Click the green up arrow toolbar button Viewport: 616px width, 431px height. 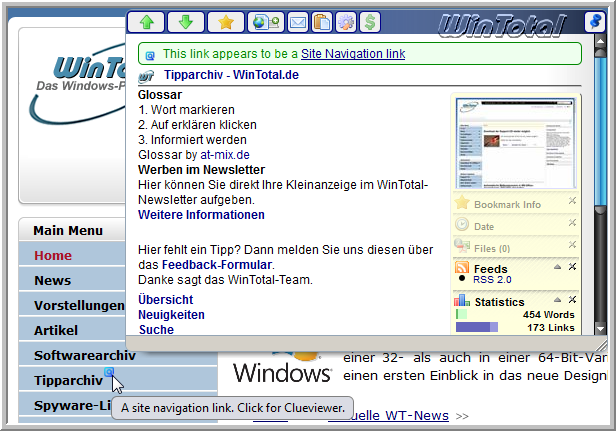tap(147, 22)
